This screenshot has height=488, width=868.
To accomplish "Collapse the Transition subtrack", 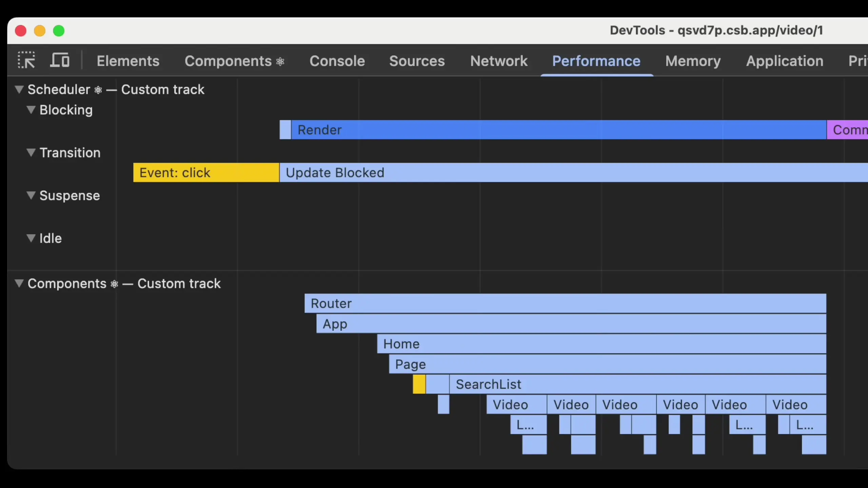I will click(31, 152).
